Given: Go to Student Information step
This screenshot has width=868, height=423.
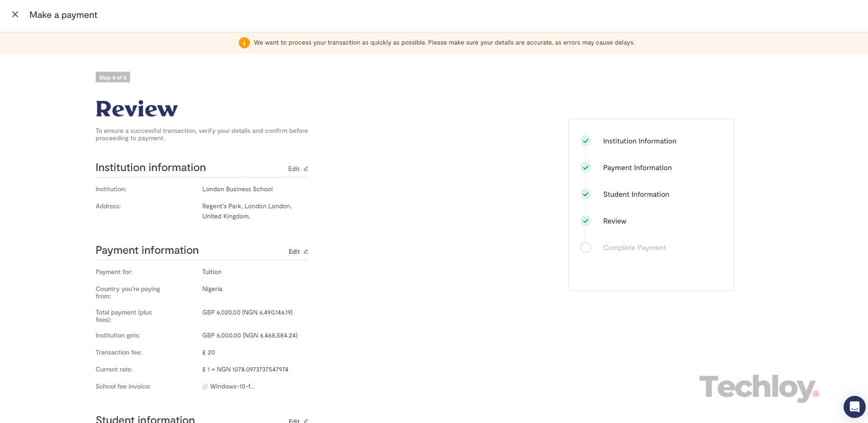Looking at the screenshot, I should click(x=636, y=194).
